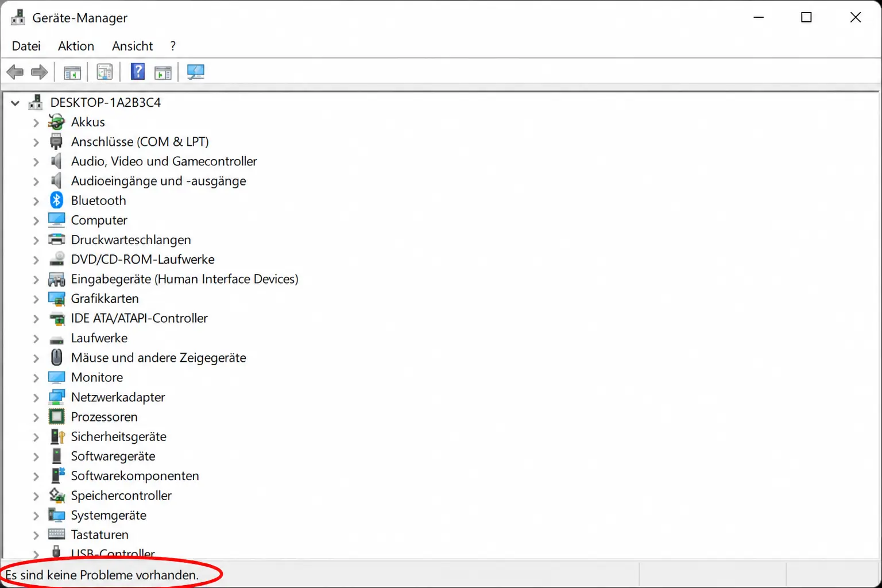Open the Ansicht menu

132,46
